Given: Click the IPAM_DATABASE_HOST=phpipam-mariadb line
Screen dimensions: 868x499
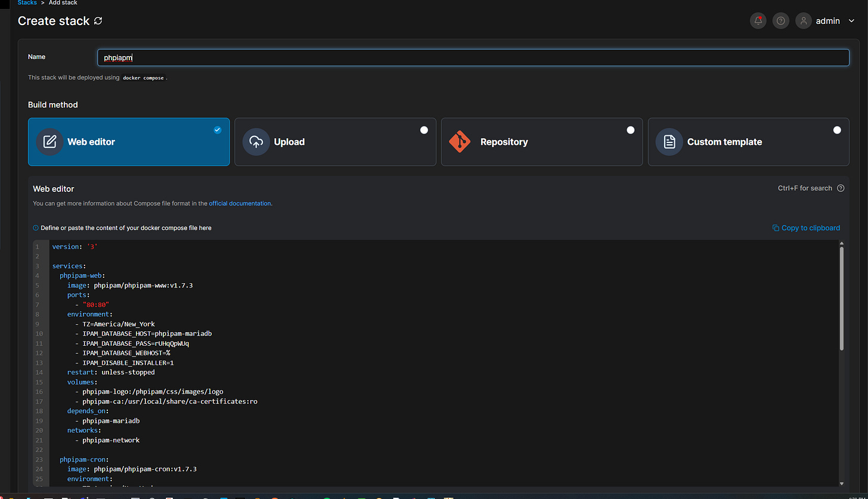Looking at the screenshot, I should (144, 334).
